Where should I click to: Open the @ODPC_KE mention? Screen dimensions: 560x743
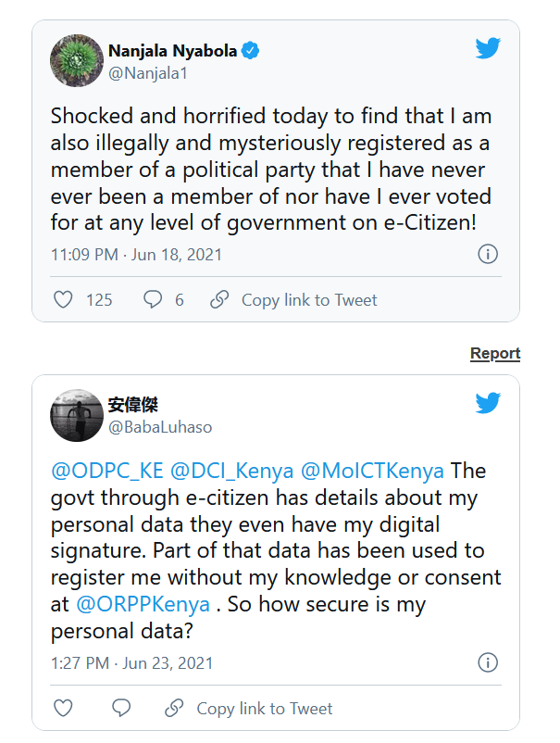click(x=106, y=471)
